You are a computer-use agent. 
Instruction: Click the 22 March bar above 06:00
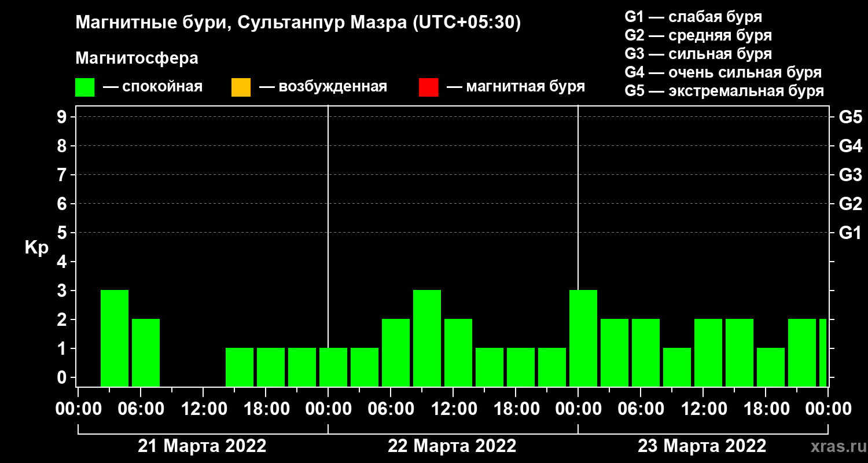click(x=396, y=353)
